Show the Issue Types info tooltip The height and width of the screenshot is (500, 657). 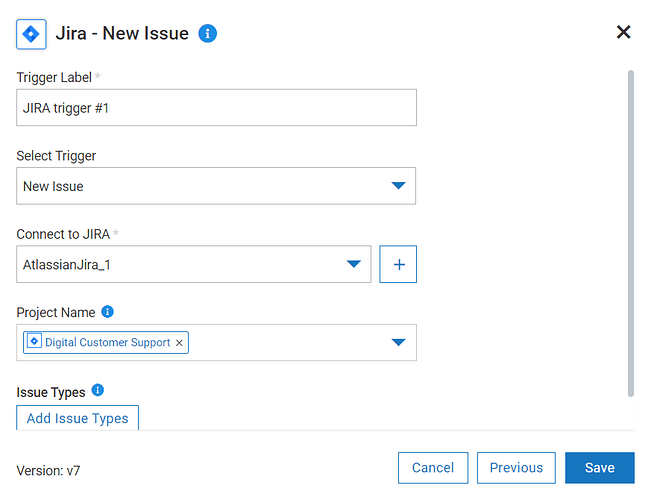pos(98,391)
